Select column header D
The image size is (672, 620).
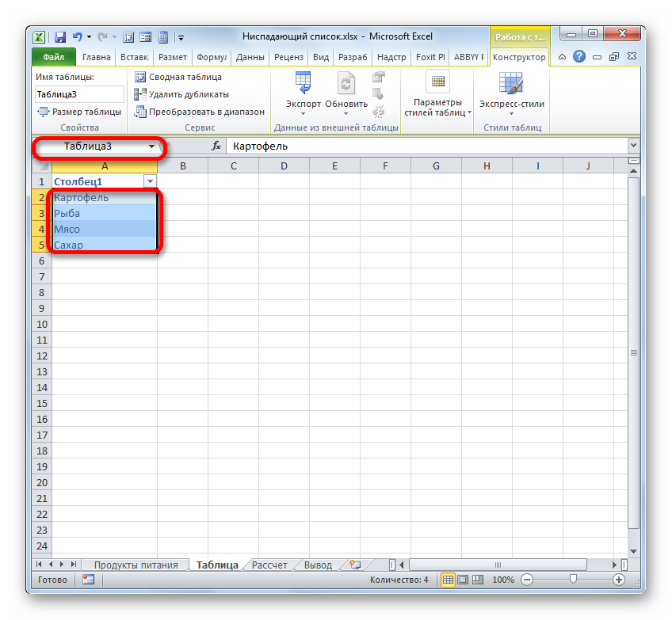pyautogui.click(x=284, y=166)
